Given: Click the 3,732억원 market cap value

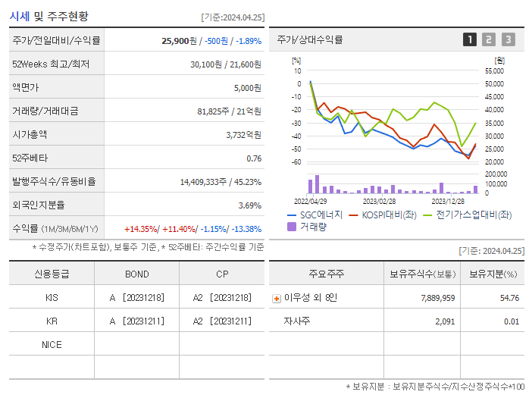Looking at the screenshot, I should tap(243, 135).
